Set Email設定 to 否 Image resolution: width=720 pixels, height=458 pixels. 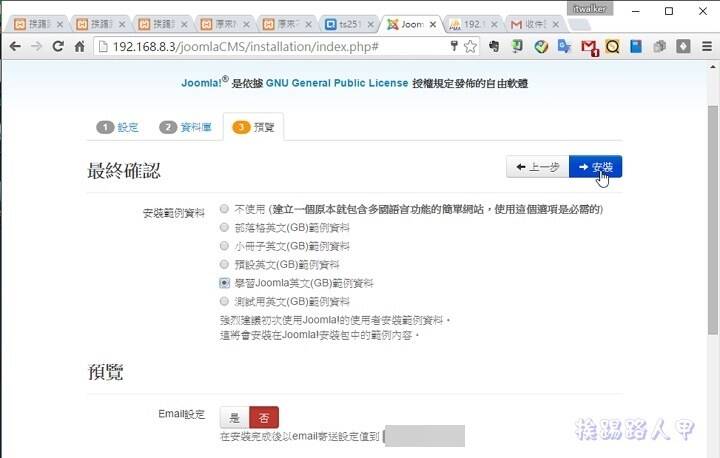click(264, 418)
